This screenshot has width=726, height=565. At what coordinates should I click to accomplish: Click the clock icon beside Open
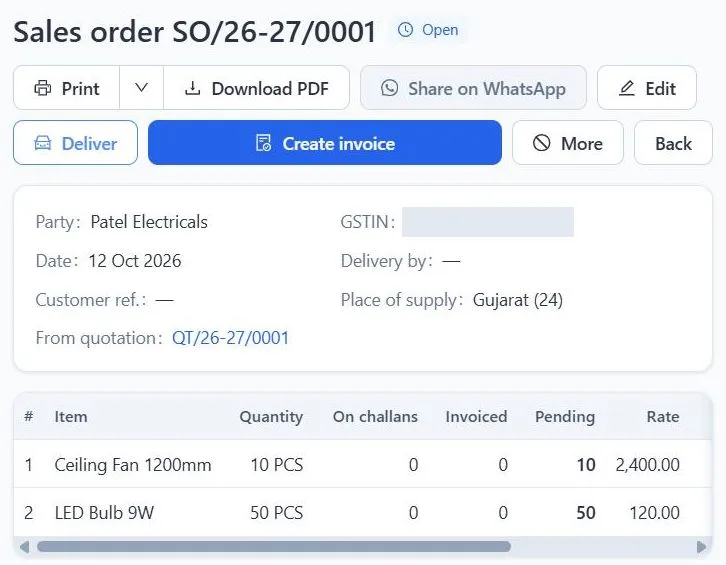[x=405, y=30]
